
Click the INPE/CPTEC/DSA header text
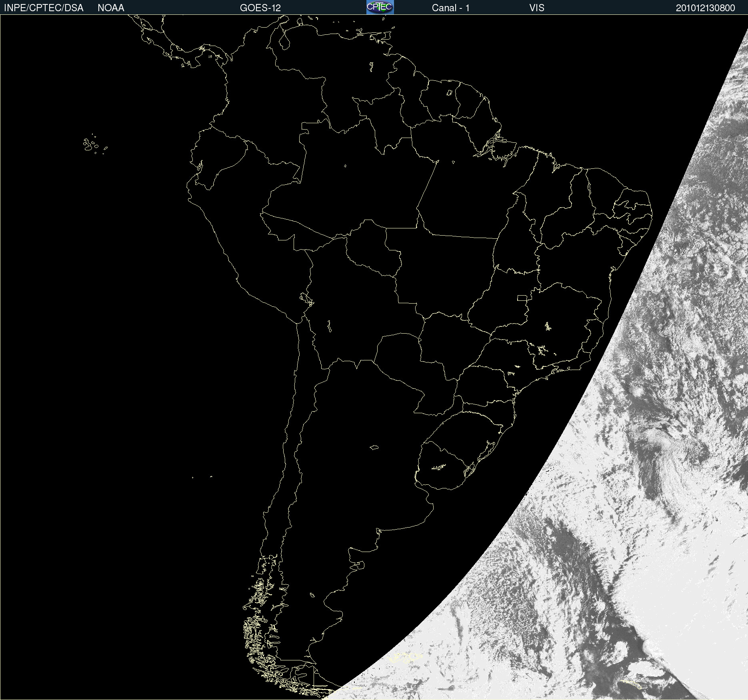pos(44,8)
